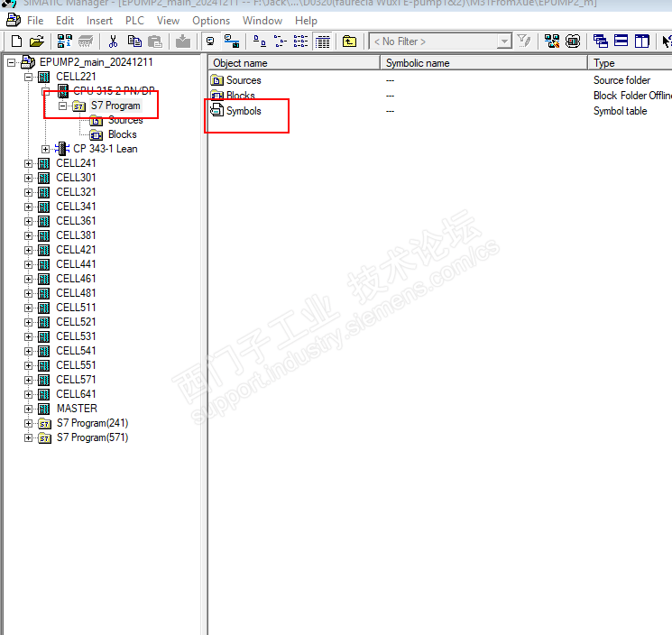Image resolution: width=672 pixels, height=635 pixels.
Task: Click the Up One Level folder icon
Action: click(349, 41)
